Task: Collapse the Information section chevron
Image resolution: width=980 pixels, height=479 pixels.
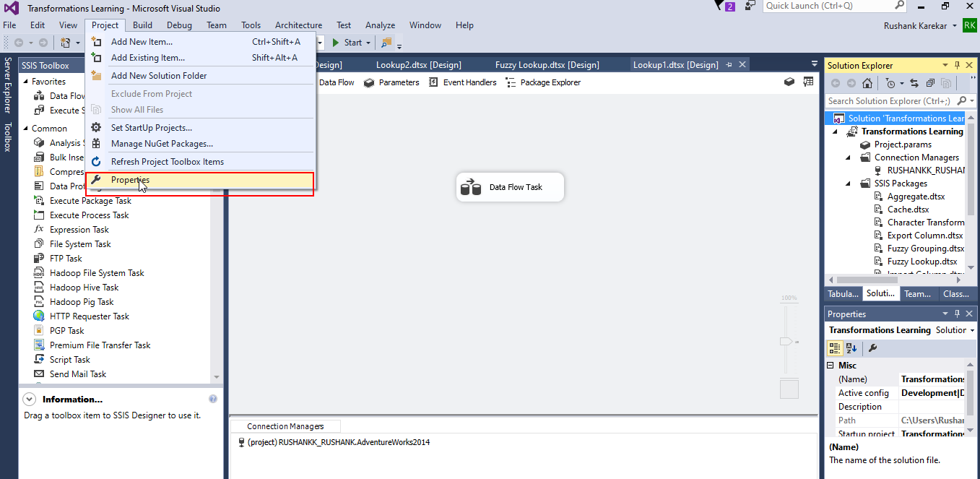Action: coord(30,399)
